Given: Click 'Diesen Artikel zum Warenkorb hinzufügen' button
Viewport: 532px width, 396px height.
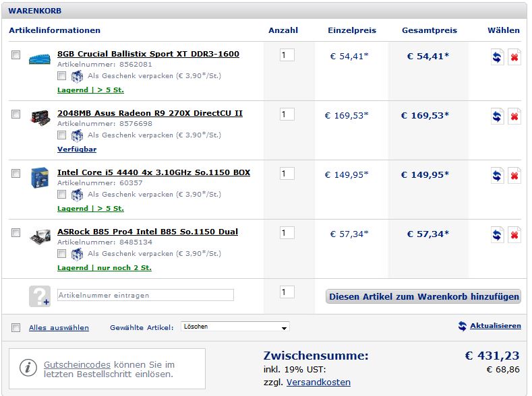Looking at the screenshot, I should (x=423, y=296).
